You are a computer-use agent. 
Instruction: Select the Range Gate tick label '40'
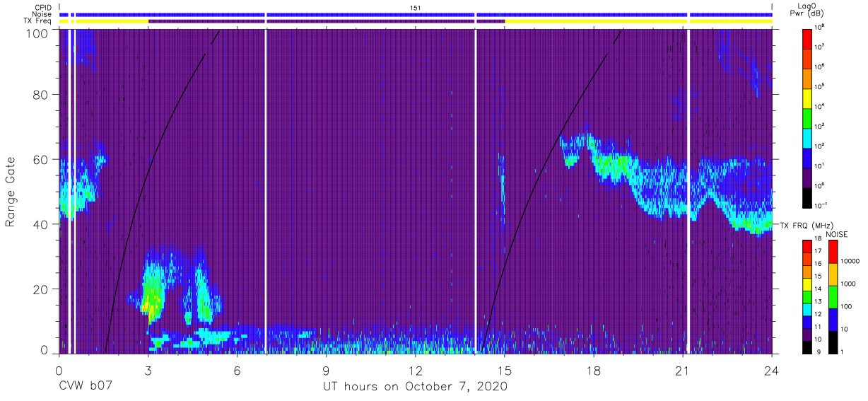41,224
